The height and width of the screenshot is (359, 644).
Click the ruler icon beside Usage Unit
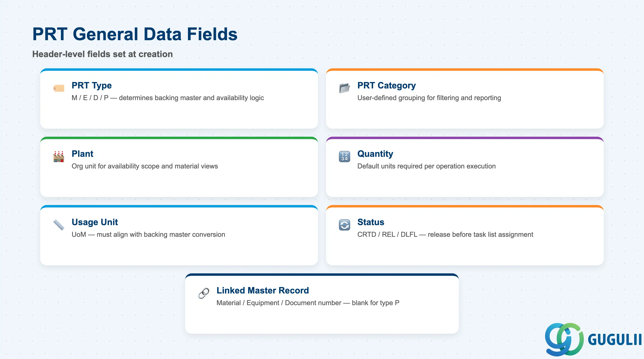[59, 225]
